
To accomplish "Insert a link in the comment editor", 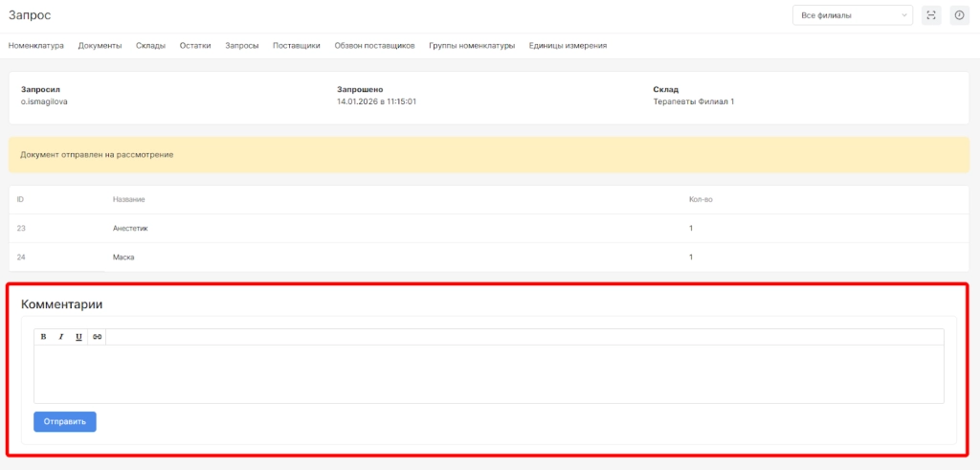I will pyautogui.click(x=97, y=337).
